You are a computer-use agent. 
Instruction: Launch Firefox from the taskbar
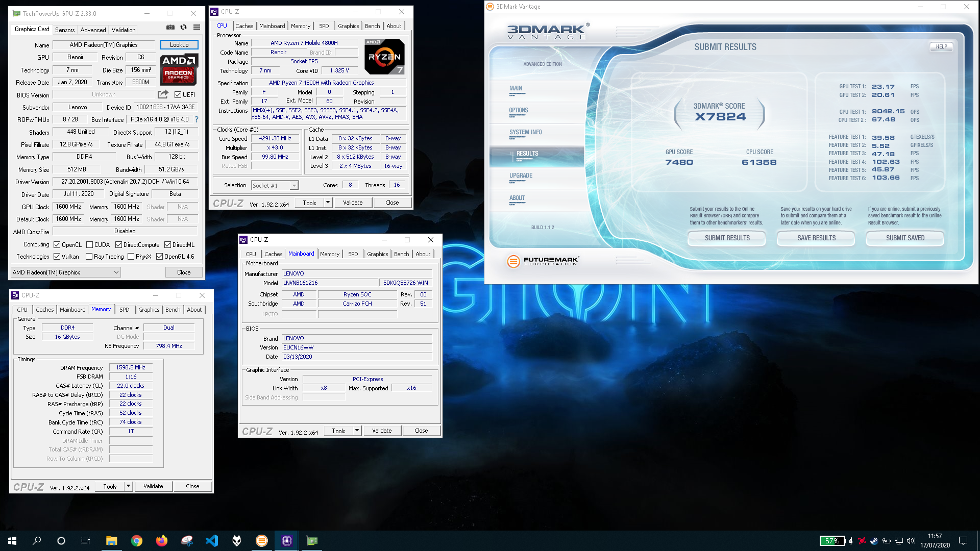click(x=161, y=541)
